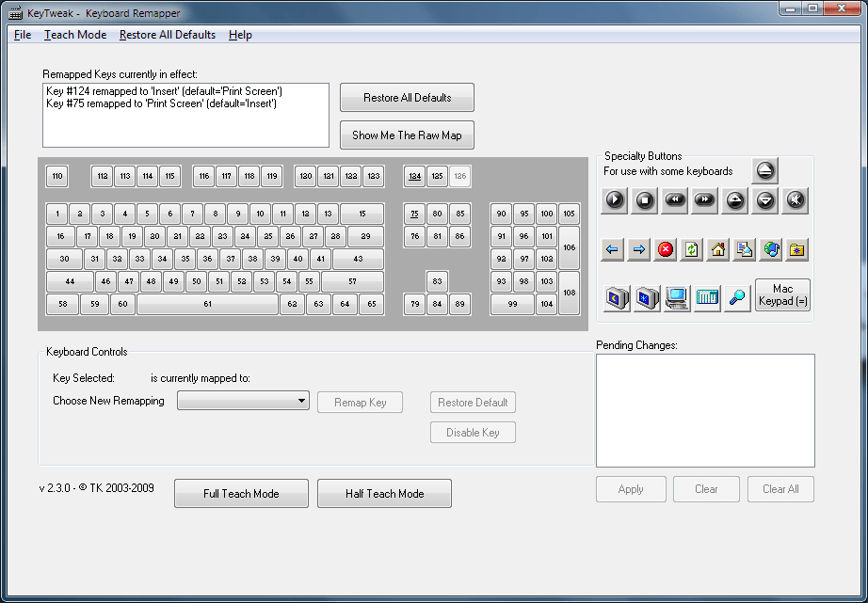868x603 pixels.
Task: Start Half Teach Mode
Action: click(x=385, y=494)
